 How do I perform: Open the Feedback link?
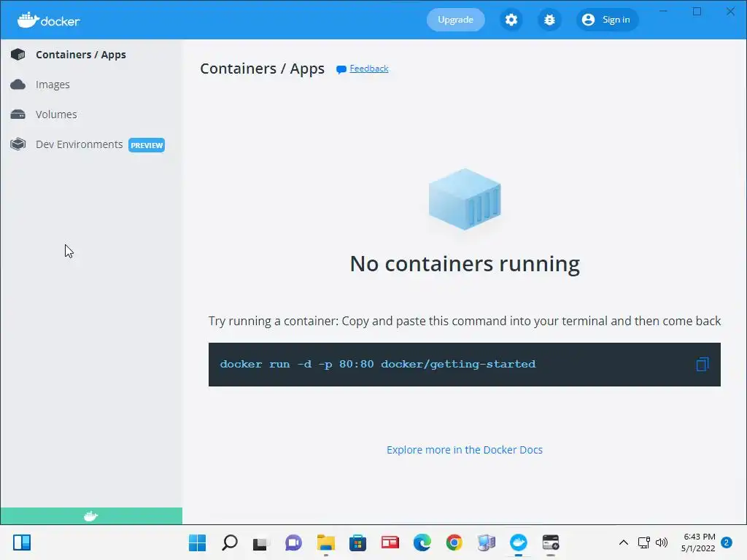tap(368, 69)
